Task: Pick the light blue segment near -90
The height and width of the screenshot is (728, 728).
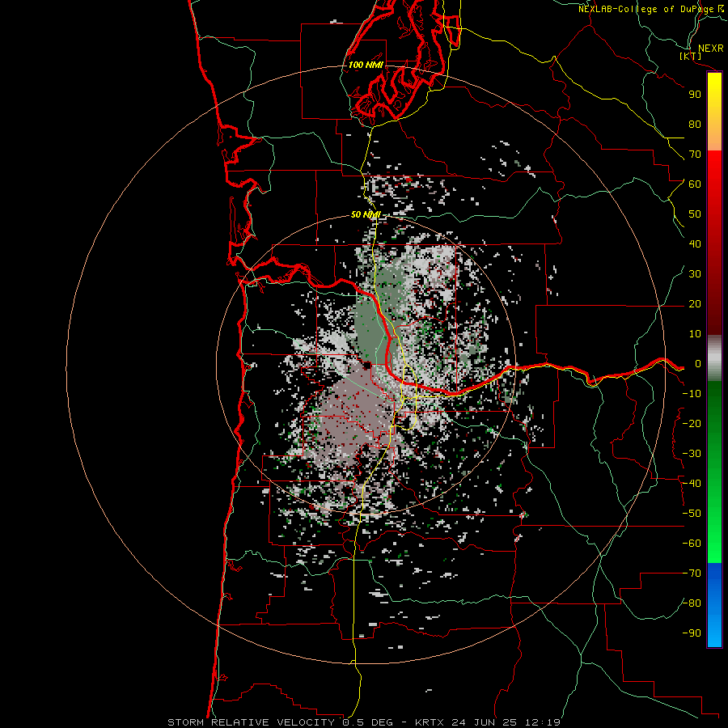Action: [714, 632]
